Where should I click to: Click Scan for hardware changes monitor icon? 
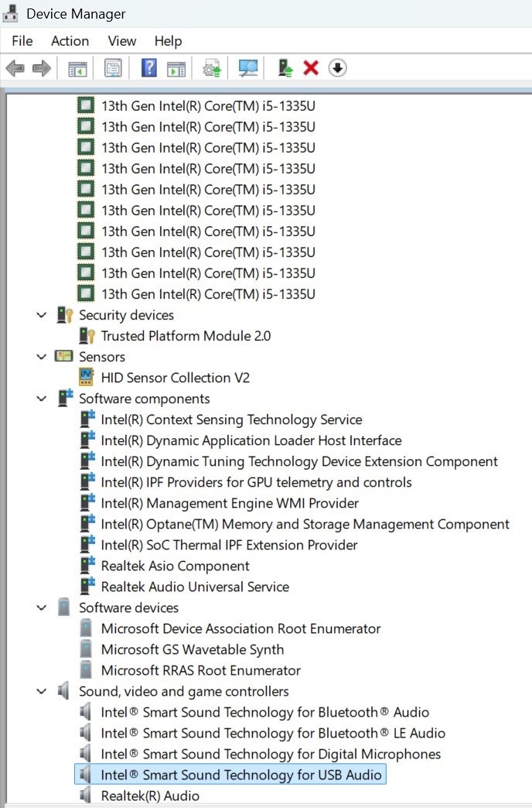pos(247,68)
